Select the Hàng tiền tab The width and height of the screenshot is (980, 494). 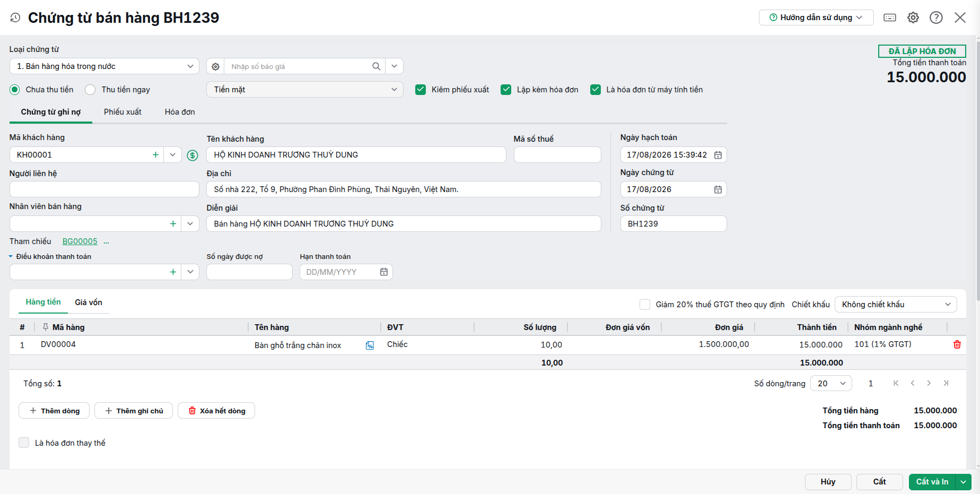pyautogui.click(x=43, y=302)
